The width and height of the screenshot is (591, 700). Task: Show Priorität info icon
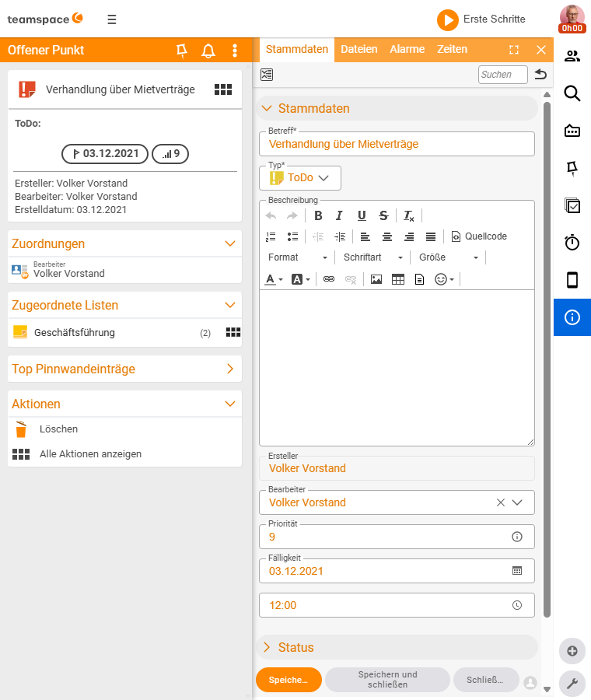point(517,537)
